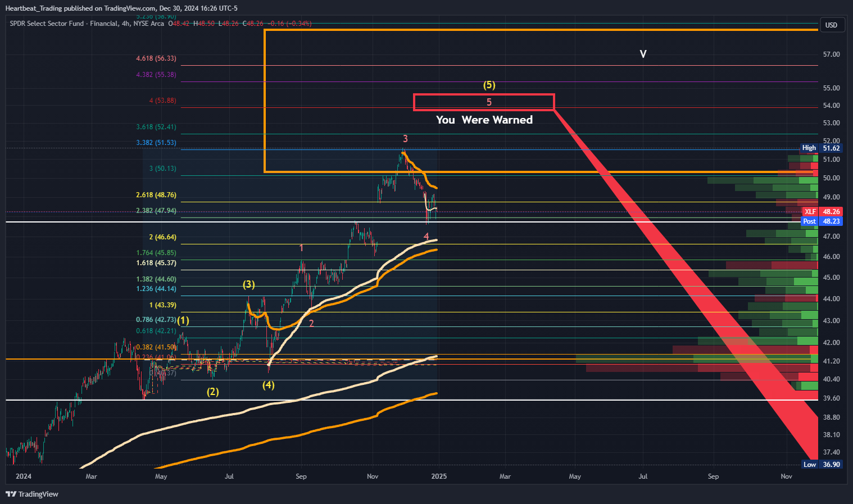Select the 4 (53.88) Fibonacci label
The image size is (853, 504).
point(162,101)
